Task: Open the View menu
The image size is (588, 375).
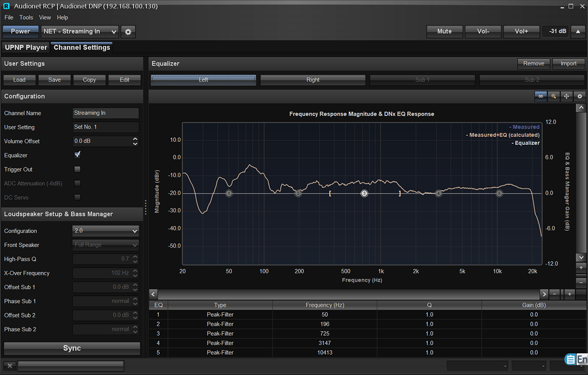Action: 45,18
